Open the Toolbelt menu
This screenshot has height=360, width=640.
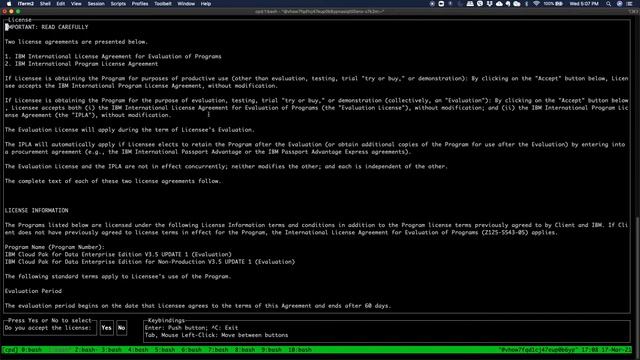163,4
